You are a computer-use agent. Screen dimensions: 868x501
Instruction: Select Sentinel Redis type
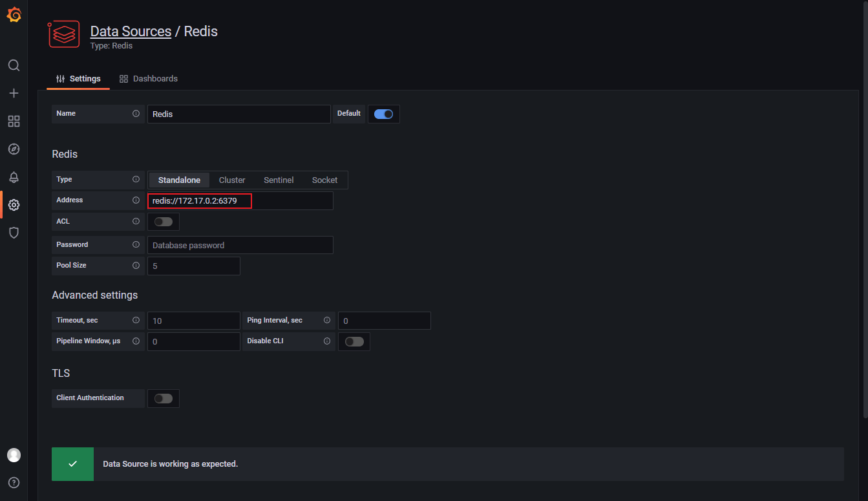(x=279, y=180)
